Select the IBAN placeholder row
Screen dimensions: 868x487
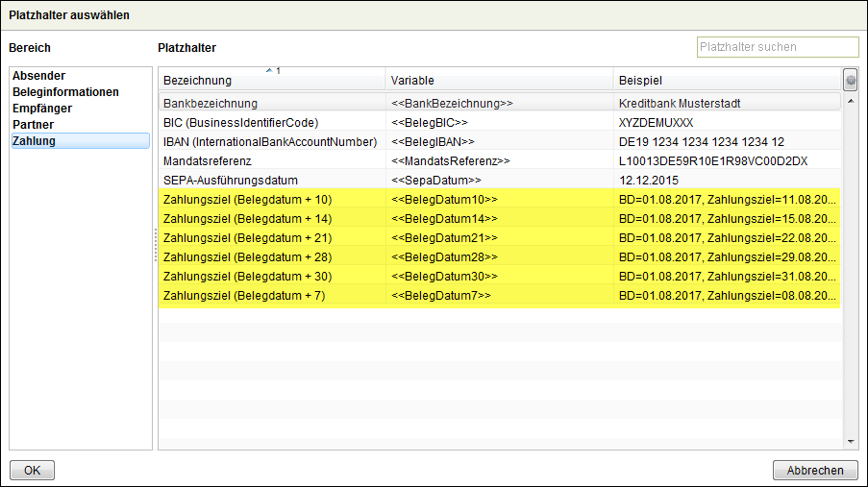271,142
